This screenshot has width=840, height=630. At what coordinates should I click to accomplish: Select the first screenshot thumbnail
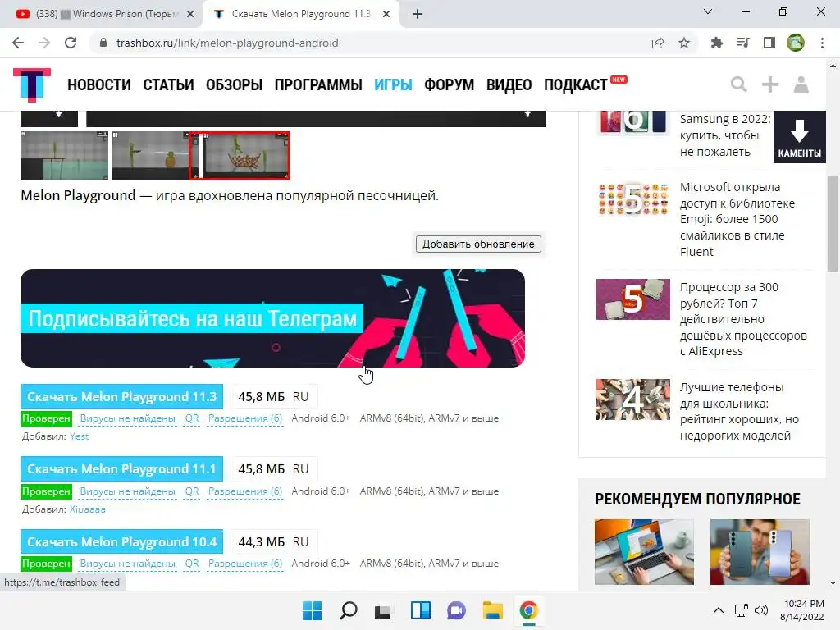pos(64,156)
